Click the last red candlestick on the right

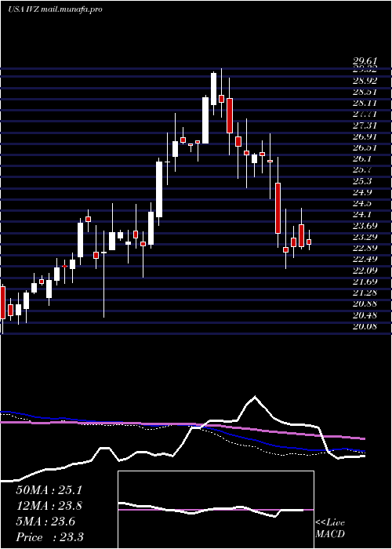tap(309, 242)
